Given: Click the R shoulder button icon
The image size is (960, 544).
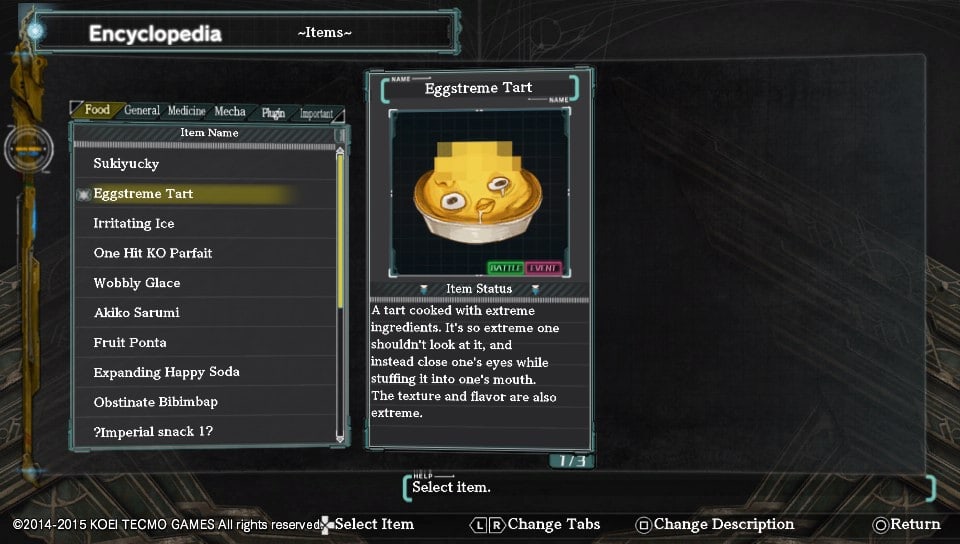Looking at the screenshot, I should point(497,525).
